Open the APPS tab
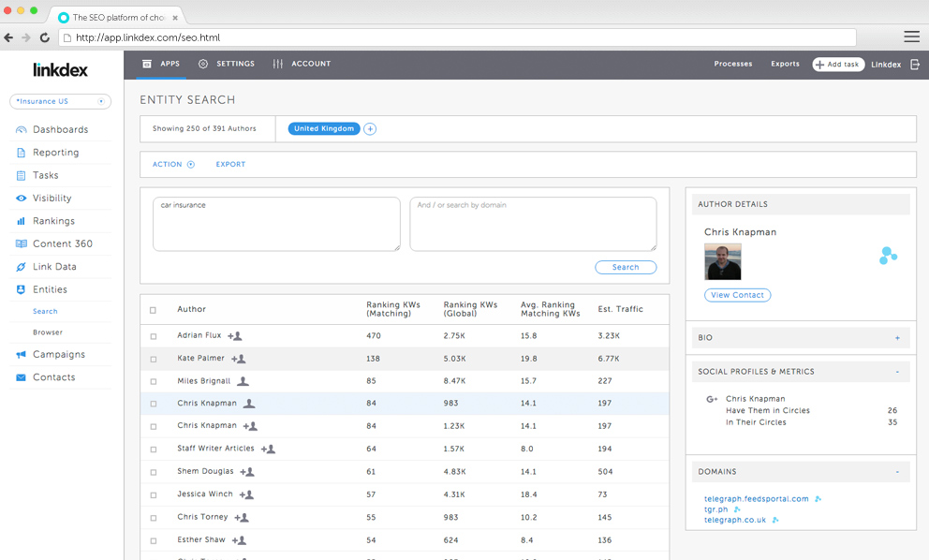Screen dimensions: 929x560 point(161,64)
